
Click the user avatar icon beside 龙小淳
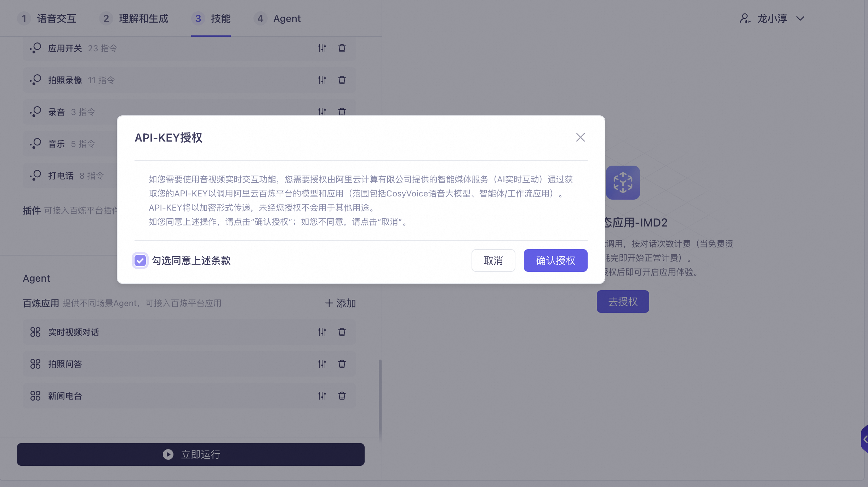click(x=745, y=18)
